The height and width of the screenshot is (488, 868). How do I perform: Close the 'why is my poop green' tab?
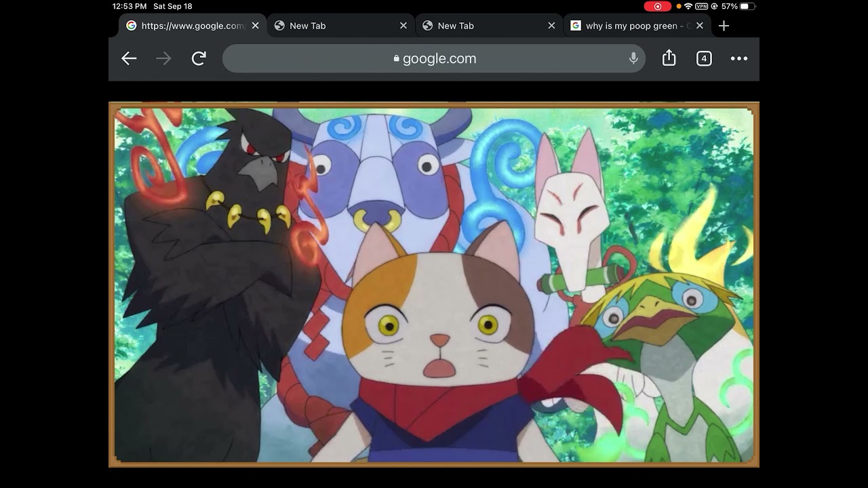tap(700, 26)
